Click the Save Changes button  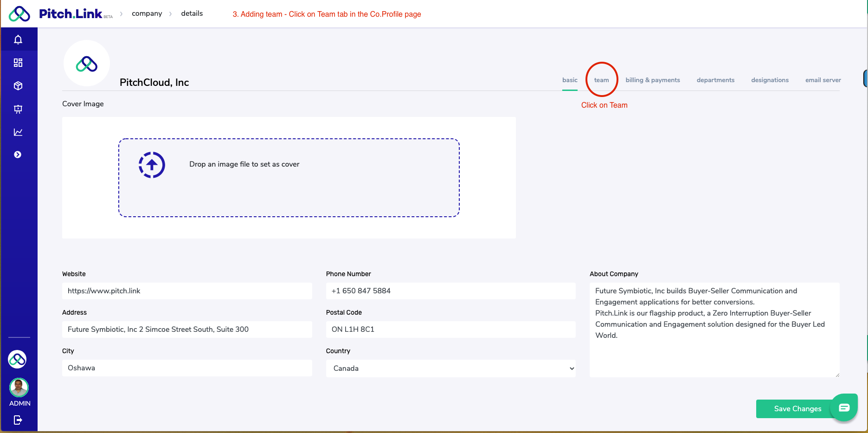[x=797, y=409]
